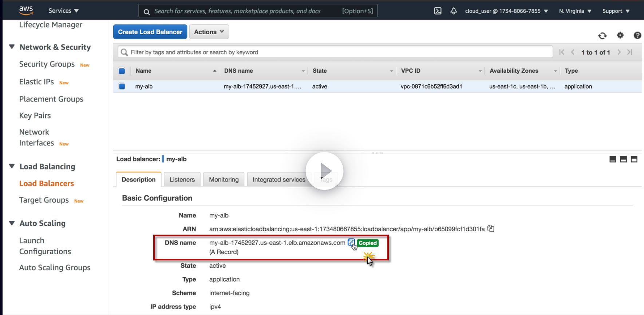
Task: Open Security Groups in sidebar
Action: pos(47,64)
